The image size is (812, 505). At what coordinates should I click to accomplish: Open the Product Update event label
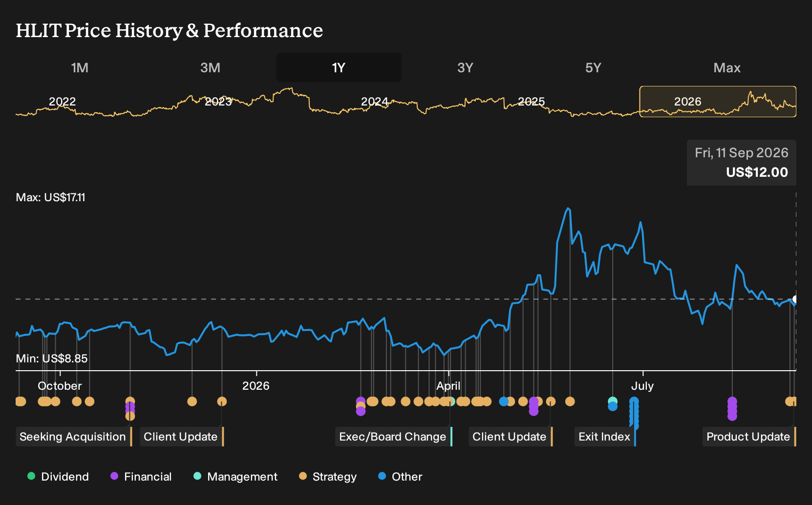[x=749, y=437]
